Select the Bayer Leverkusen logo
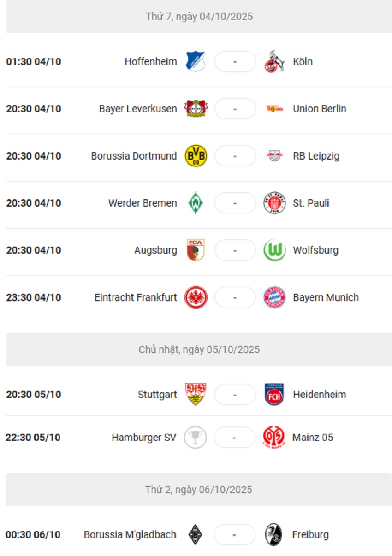Viewport: 392px width, 556px height. [x=196, y=109]
